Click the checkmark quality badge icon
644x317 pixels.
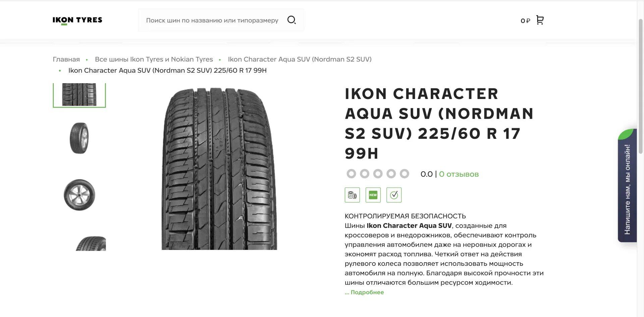click(x=394, y=195)
